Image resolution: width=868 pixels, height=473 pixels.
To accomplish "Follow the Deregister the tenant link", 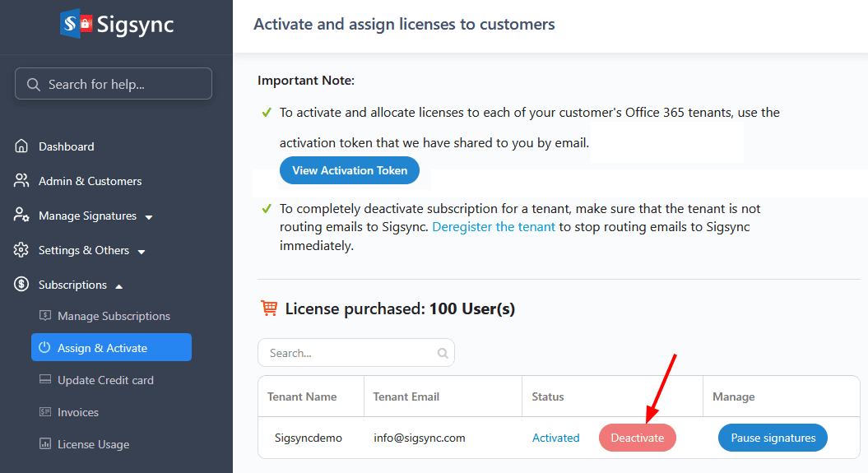I will 493,227.
